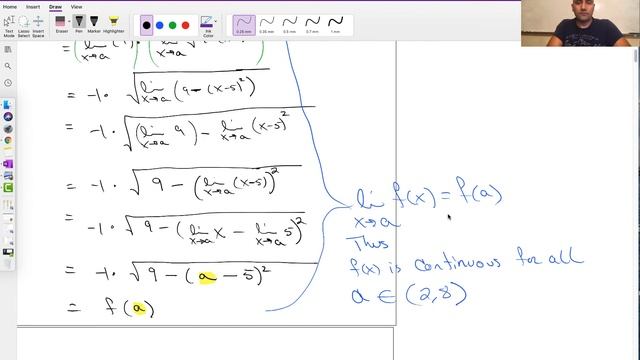The width and height of the screenshot is (640, 360).
Task: Choose the Insert Space tool
Action: point(38,26)
